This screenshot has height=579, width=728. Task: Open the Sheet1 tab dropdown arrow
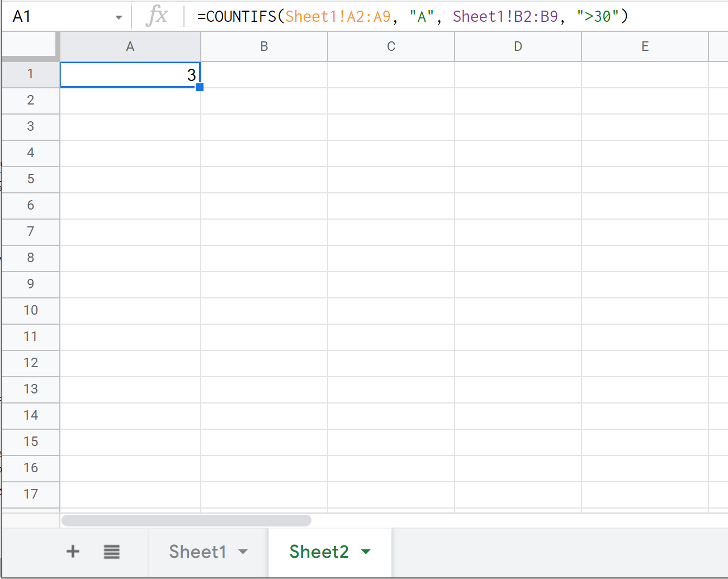click(243, 552)
